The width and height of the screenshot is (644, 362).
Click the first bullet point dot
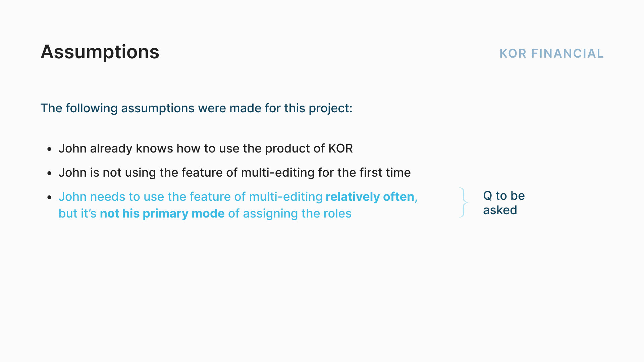point(50,149)
